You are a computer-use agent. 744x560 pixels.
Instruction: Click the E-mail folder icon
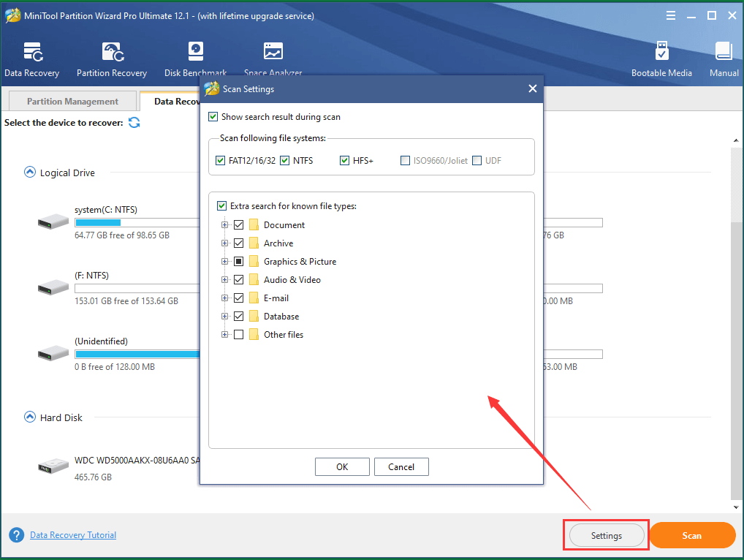[254, 298]
